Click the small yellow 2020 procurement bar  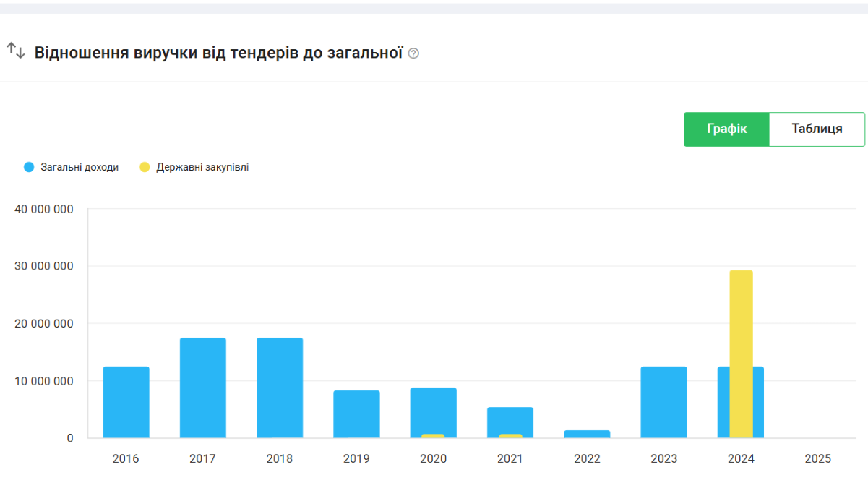click(x=433, y=436)
